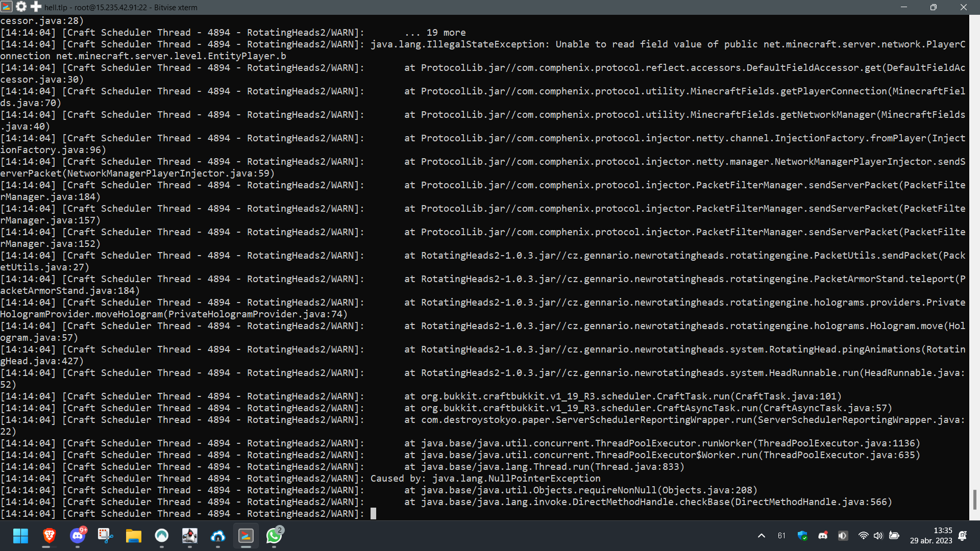The image size is (980, 551).
Task: Launch the screen snipping tool
Action: [x=105, y=536]
